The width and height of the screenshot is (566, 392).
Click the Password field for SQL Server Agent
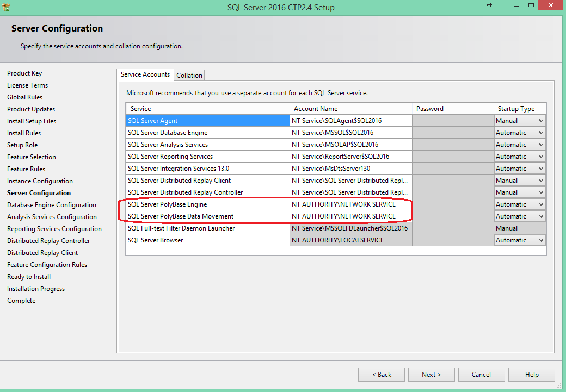(x=453, y=121)
